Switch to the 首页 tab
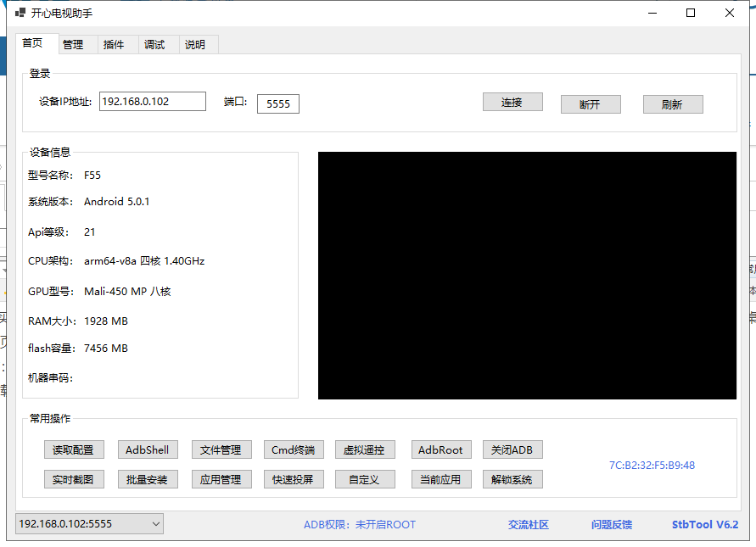Viewport: 756px width, 547px height. (x=37, y=43)
